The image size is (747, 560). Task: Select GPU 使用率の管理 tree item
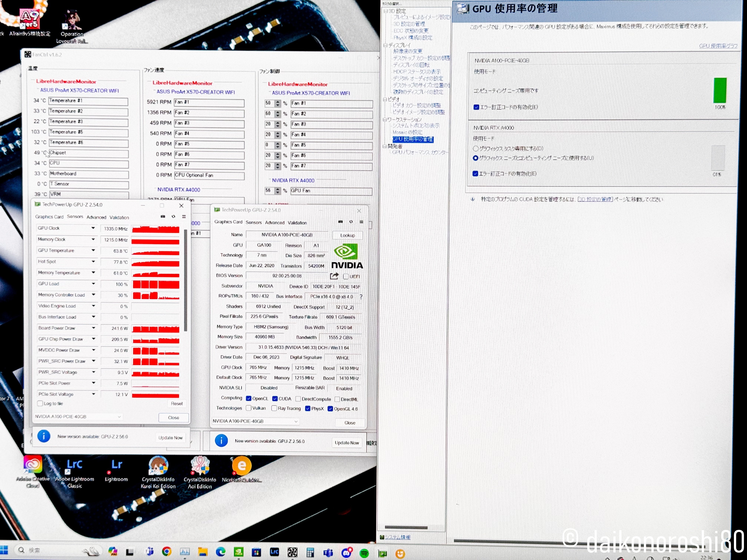pyautogui.click(x=413, y=139)
